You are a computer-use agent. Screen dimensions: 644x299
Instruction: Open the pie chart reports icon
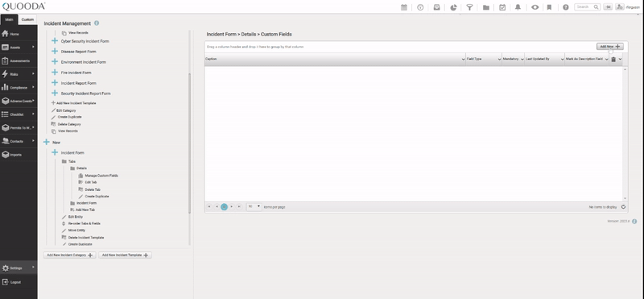tap(453, 7)
